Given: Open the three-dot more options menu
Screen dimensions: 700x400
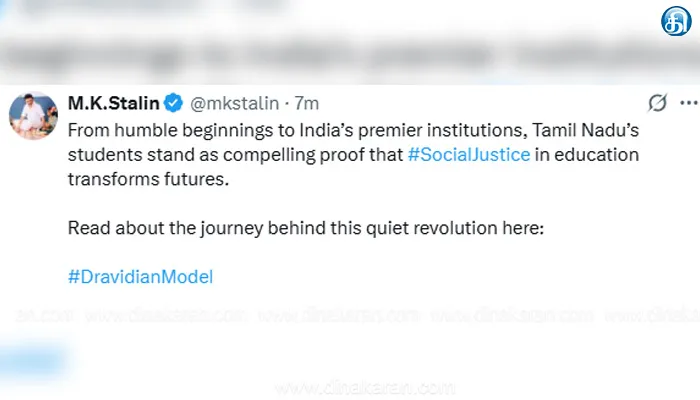Looking at the screenshot, I should coord(688,103).
